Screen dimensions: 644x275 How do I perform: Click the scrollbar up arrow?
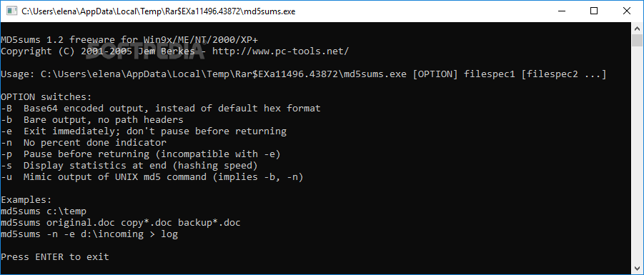[637, 29]
